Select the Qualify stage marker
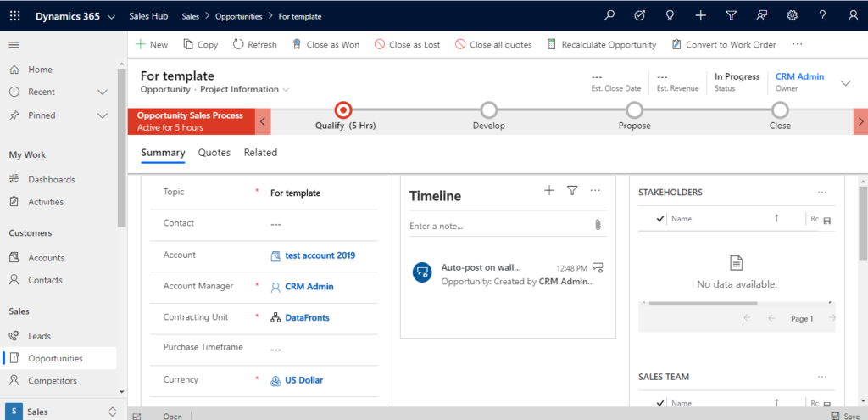 343,110
